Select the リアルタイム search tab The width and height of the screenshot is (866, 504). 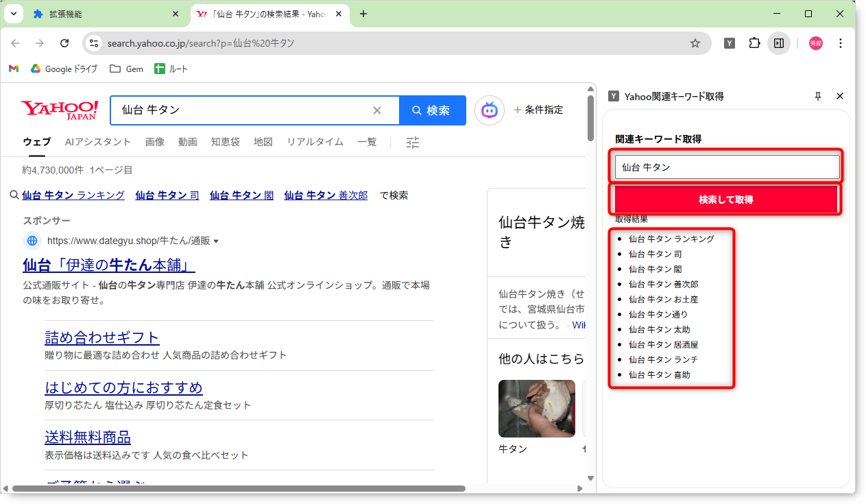pyautogui.click(x=315, y=142)
